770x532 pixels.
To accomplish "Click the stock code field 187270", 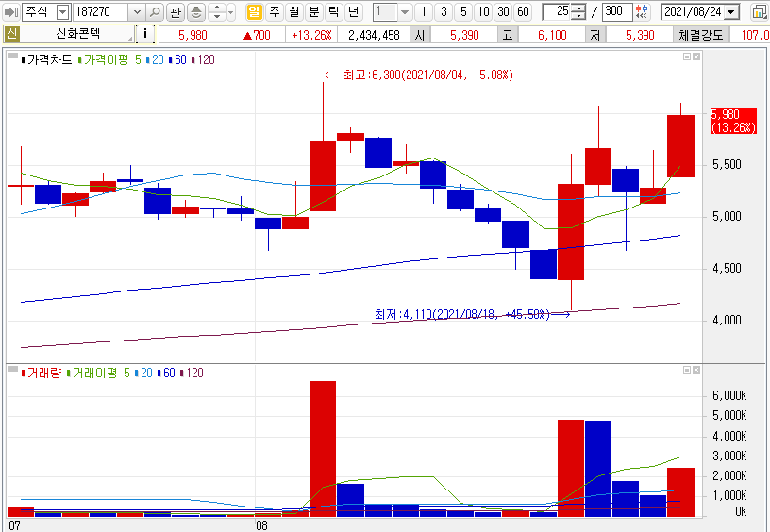I will coord(101,11).
